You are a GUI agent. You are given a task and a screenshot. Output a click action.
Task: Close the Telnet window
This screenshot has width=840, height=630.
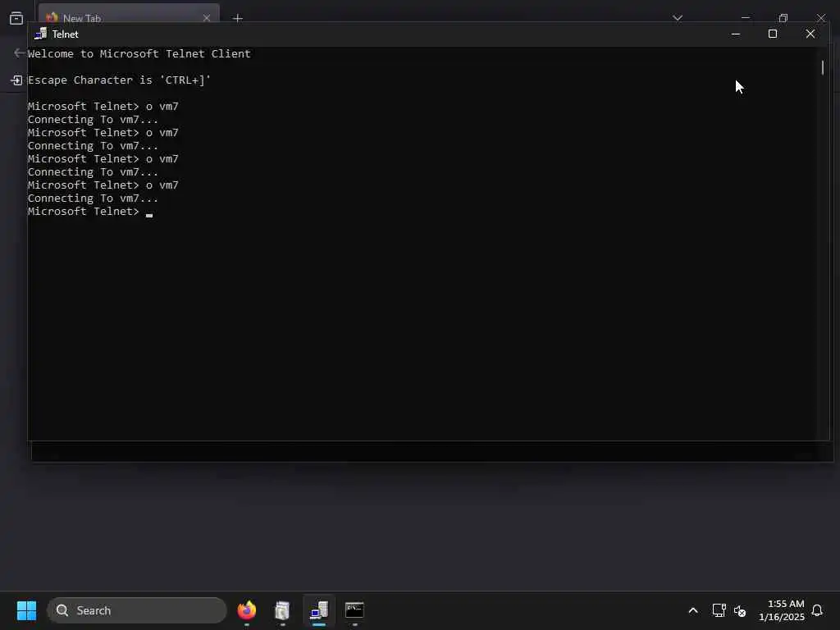tap(810, 34)
